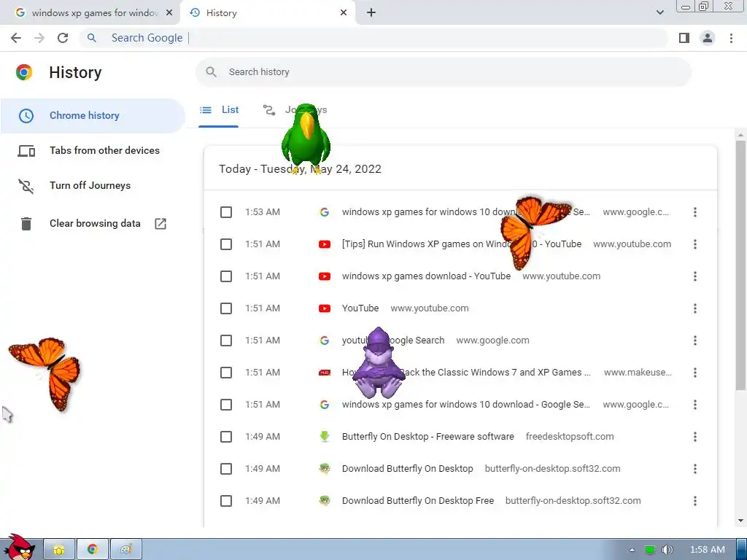Open actions menu for youtube - Google Search entry

pyautogui.click(x=695, y=341)
